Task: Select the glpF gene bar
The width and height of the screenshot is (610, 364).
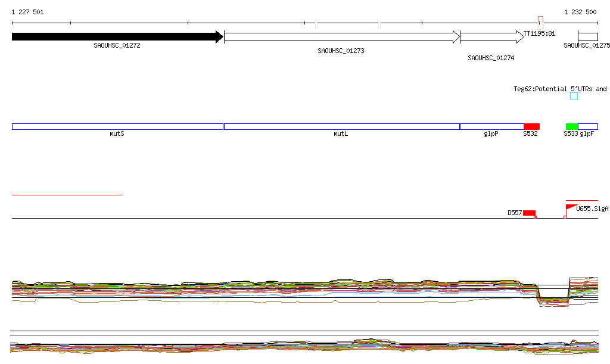Action: [588, 126]
